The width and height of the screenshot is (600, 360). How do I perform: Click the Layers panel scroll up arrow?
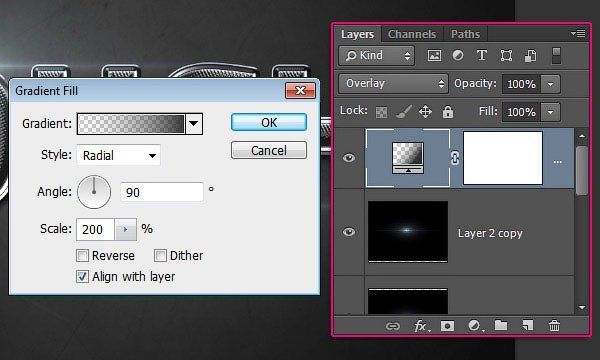[582, 136]
